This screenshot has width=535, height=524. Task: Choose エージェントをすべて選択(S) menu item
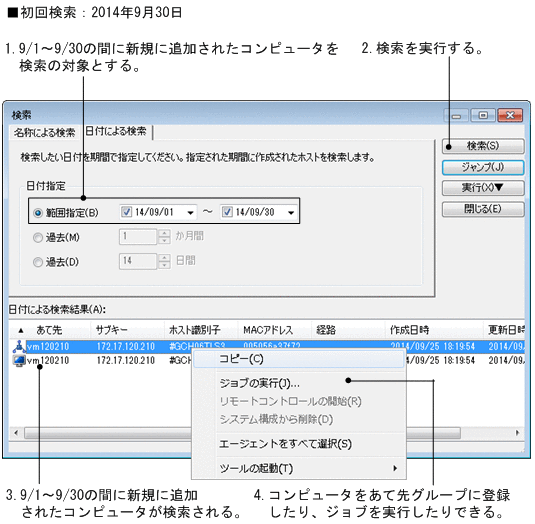(x=299, y=444)
